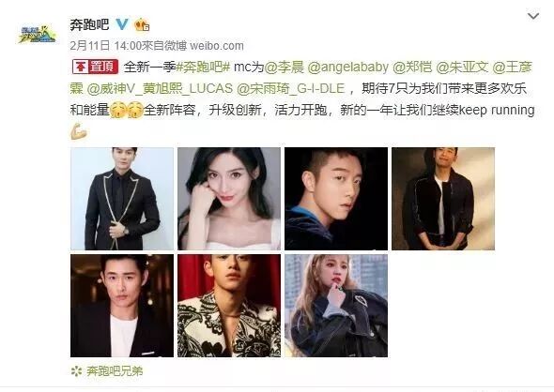The image size is (554, 392).
Task: Click the flower icon beside 奔跑吧兄弟
Action: pyautogui.click(x=76, y=371)
